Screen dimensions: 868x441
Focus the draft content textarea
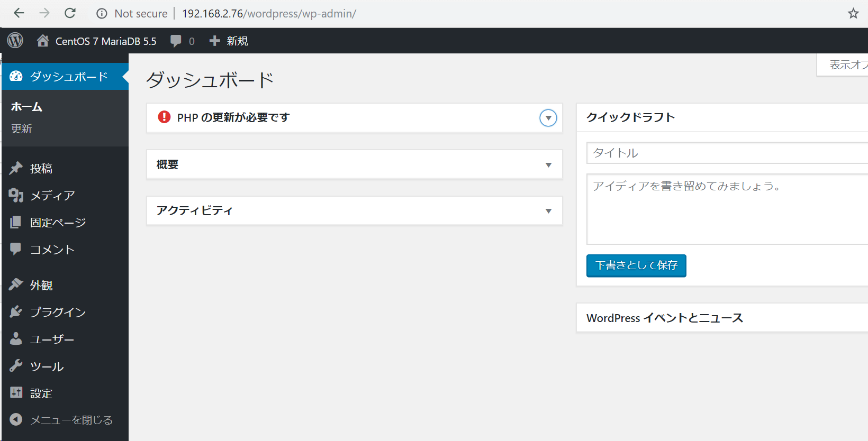(x=727, y=209)
